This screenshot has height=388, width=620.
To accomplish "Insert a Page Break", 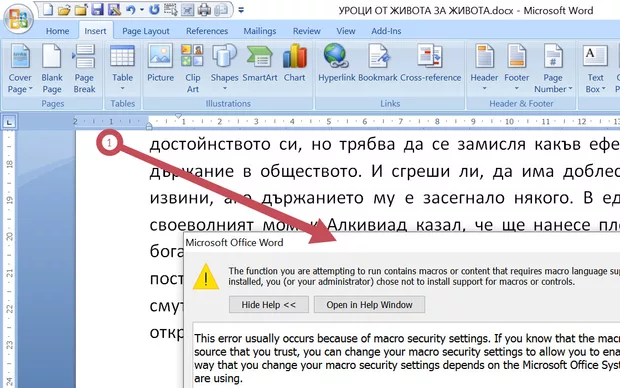I will (84, 69).
